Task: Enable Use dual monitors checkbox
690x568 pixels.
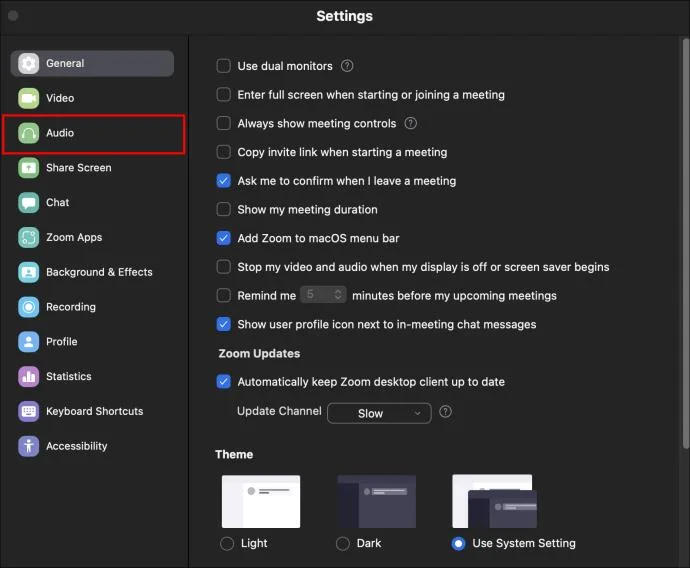Action: 224,66
